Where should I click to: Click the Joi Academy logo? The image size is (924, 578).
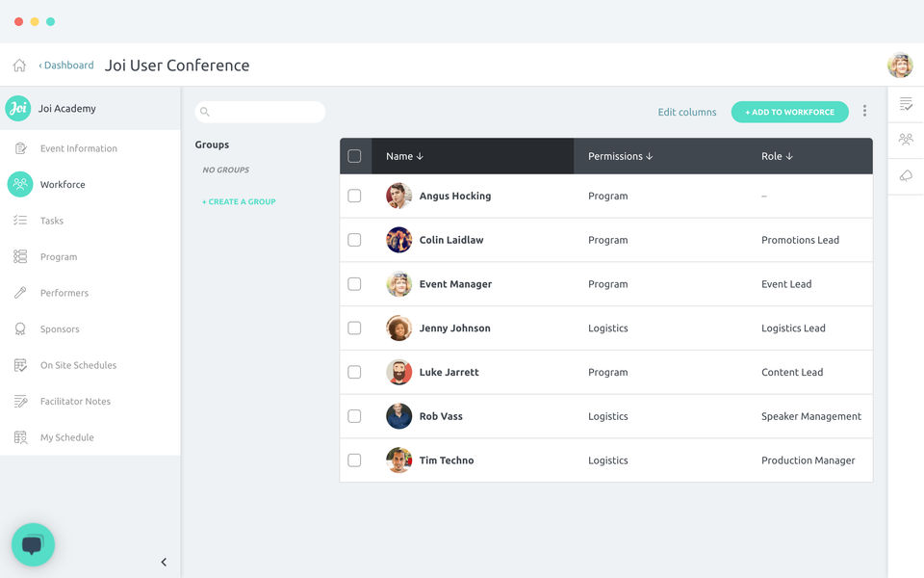coord(18,108)
